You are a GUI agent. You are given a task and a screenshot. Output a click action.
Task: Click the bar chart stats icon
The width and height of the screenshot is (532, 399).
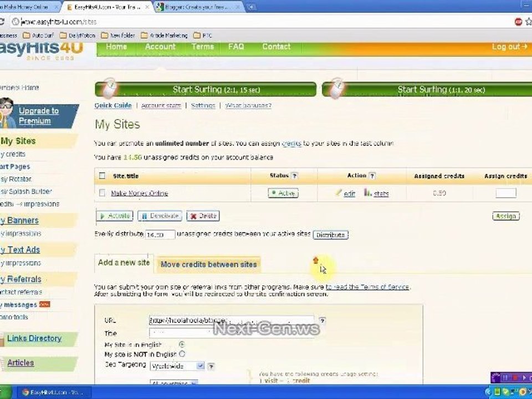pos(368,193)
